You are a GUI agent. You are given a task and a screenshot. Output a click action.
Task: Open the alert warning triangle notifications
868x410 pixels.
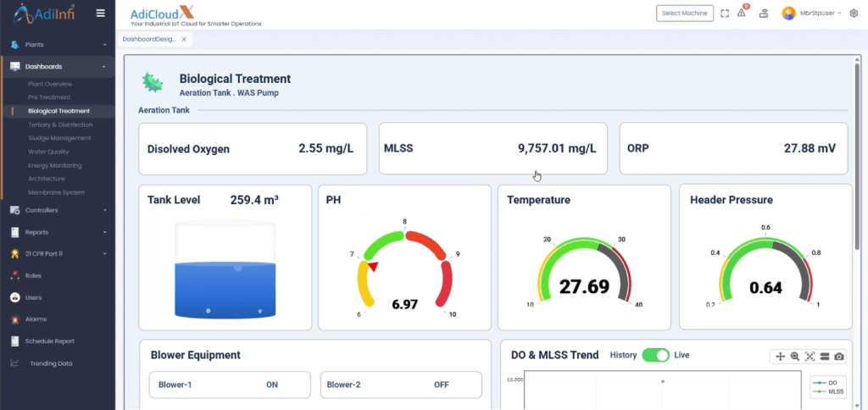pyautogui.click(x=741, y=14)
